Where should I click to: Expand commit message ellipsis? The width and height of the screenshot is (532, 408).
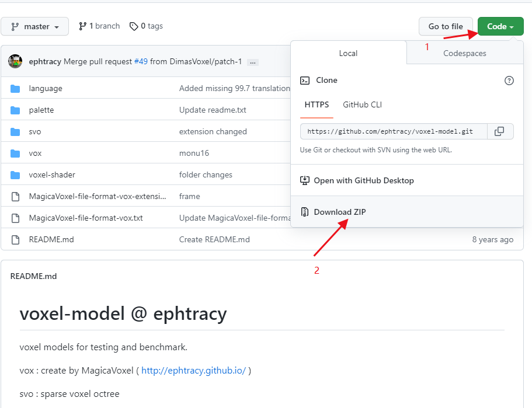click(252, 62)
